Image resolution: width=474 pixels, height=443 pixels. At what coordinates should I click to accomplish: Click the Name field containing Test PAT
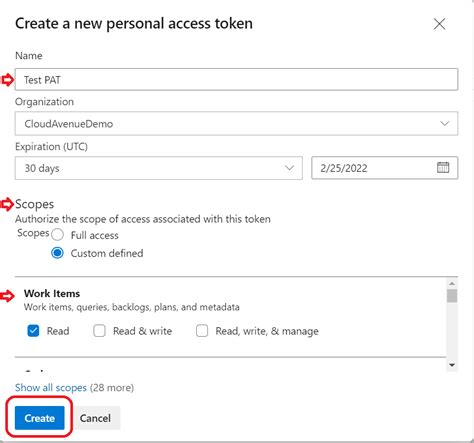[236, 79]
